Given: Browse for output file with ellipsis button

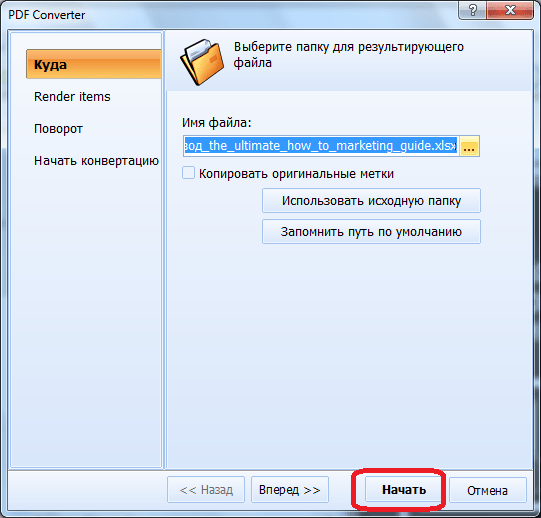Looking at the screenshot, I should coord(469,146).
